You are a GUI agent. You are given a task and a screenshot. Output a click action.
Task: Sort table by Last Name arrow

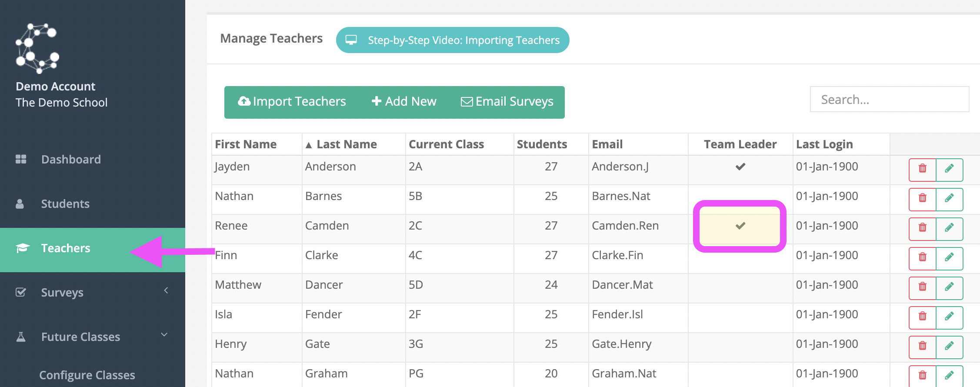pos(309,145)
